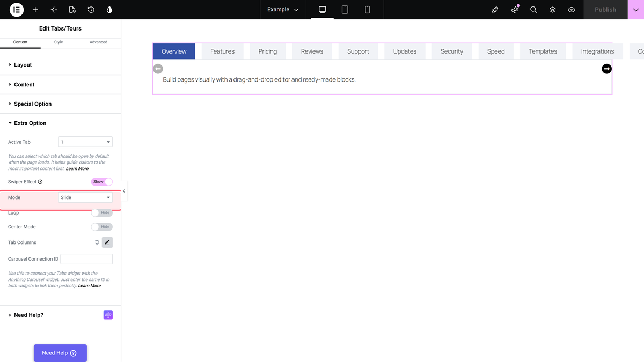This screenshot has height=362, width=644.
Task: Turn off the Swiper Effect toggle
Action: (102, 182)
